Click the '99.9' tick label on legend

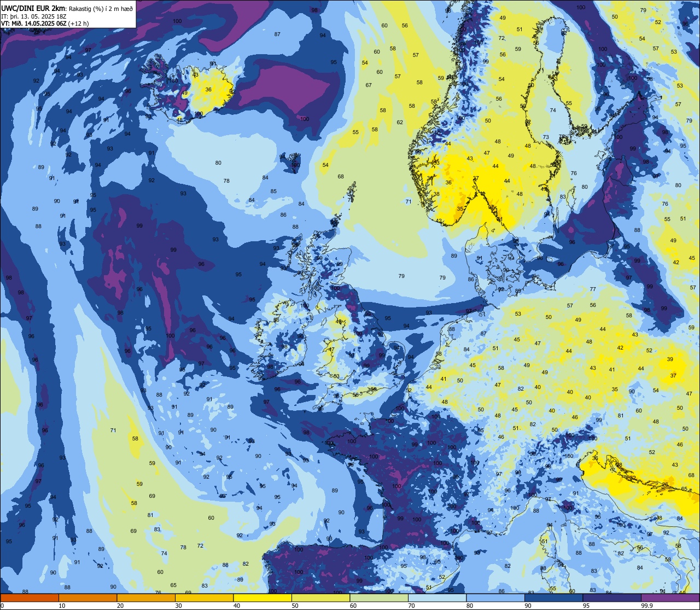647,606
